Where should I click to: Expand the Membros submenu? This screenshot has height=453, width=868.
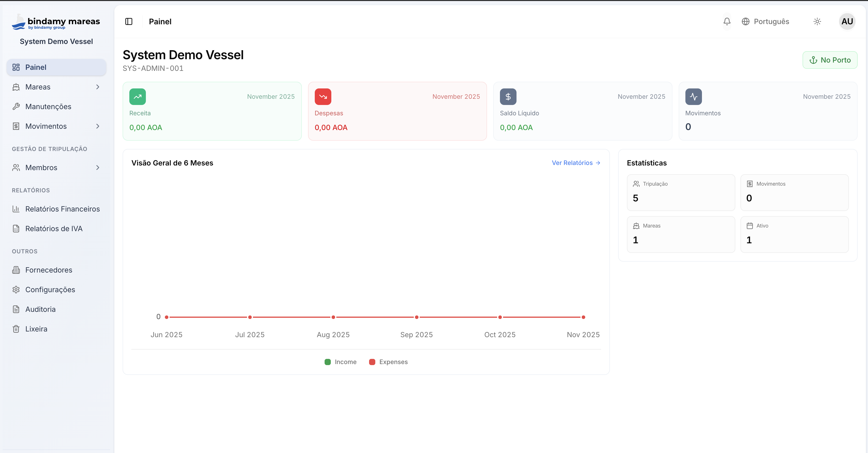(98, 167)
